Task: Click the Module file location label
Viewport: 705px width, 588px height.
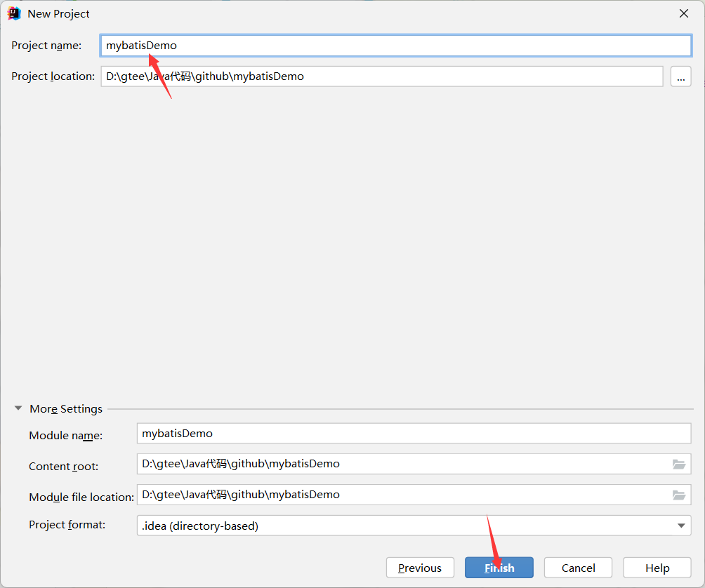Action: [x=81, y=497]
